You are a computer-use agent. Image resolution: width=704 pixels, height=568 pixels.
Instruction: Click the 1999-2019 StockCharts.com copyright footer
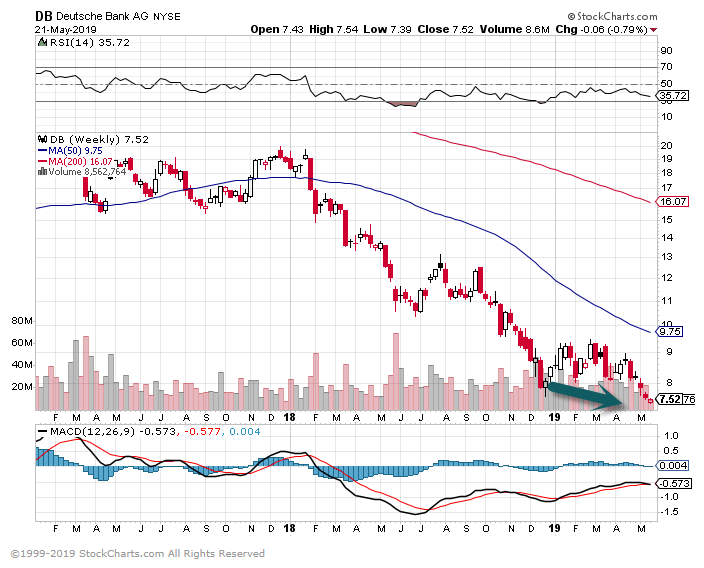(137, 554)
